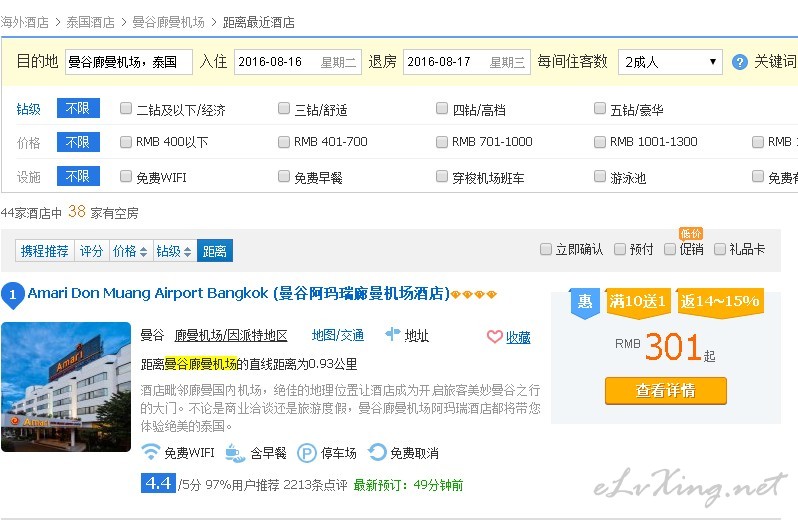The height and width of the screenshot is (520, 798).
Task: Check the 礼品卡 gift card box
Action: click(720, 249)
